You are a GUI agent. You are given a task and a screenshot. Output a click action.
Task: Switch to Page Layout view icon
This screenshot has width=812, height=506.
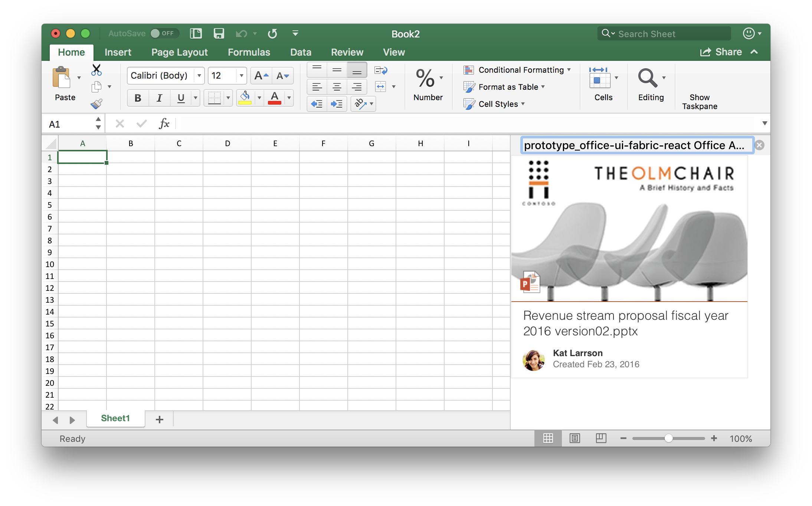pos(574,438)
